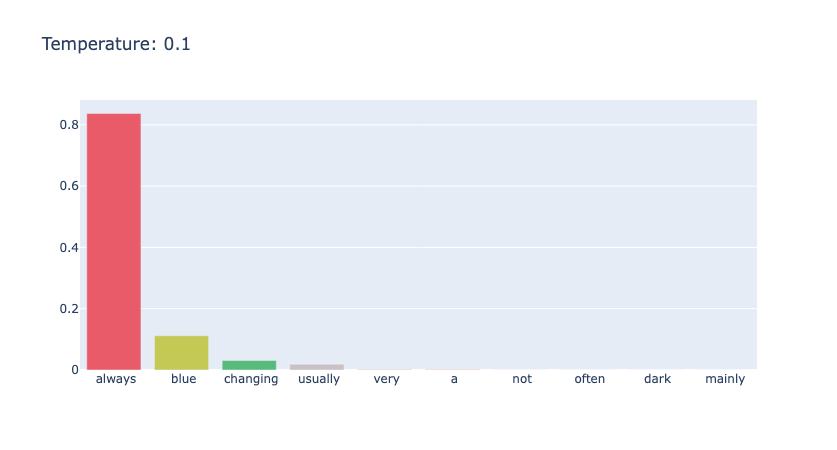The height and width of the screenshot is (450, 837).
Task: Click the 'very' x-axis label
Action: pyautogui.click(x=386, y=380)
